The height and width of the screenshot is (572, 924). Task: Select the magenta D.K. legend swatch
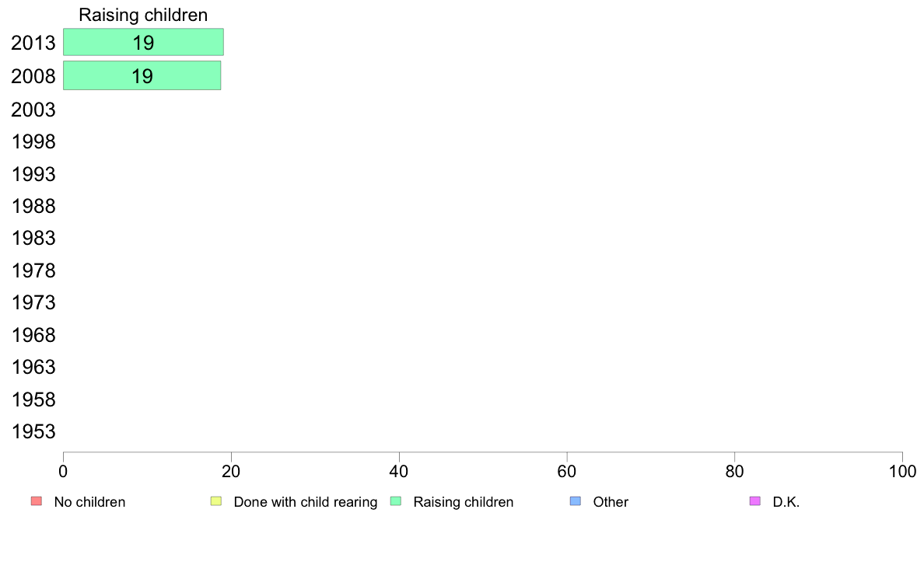[755, 501]
